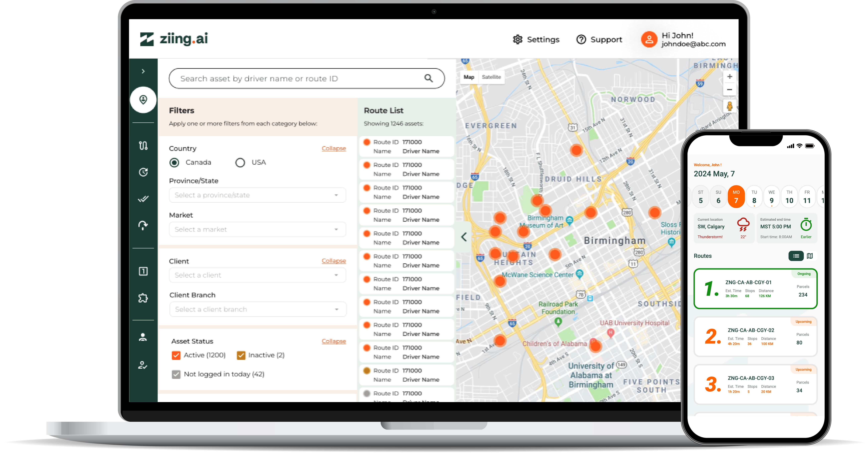Viewport: 868px width, 455px height.
Task: Open the Province/State dropdown
Action: click(257, 195)
